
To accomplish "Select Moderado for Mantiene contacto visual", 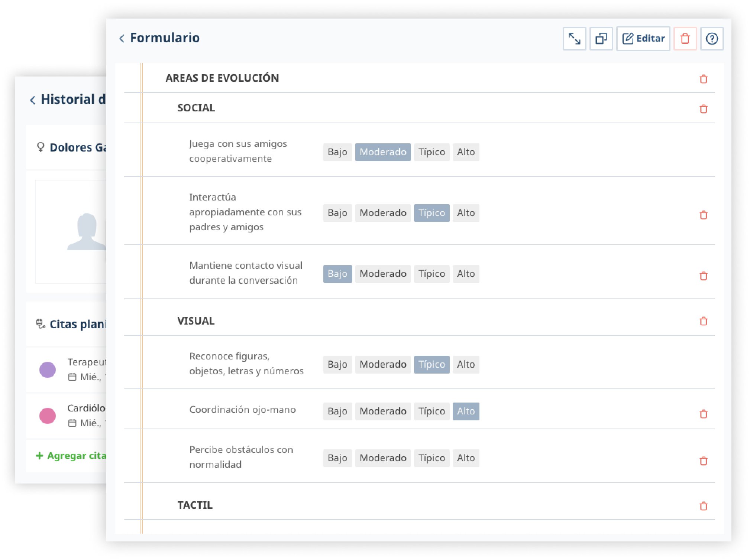I will tap(383, 274).
